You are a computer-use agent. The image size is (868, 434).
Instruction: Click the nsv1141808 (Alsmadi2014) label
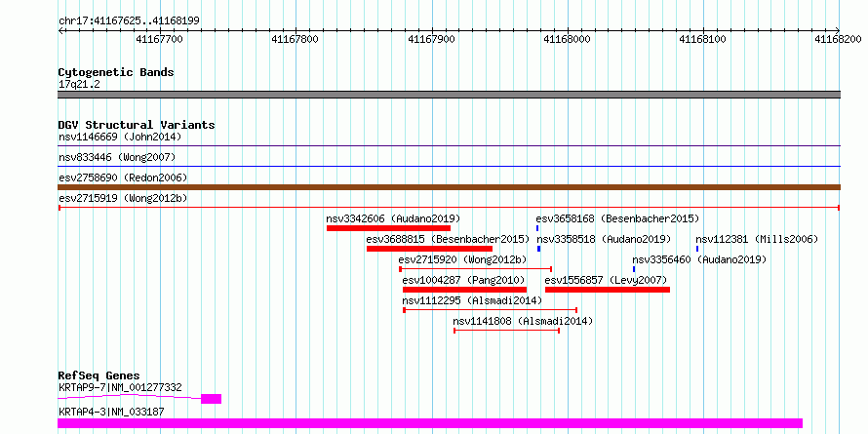[x=523, y=321]
